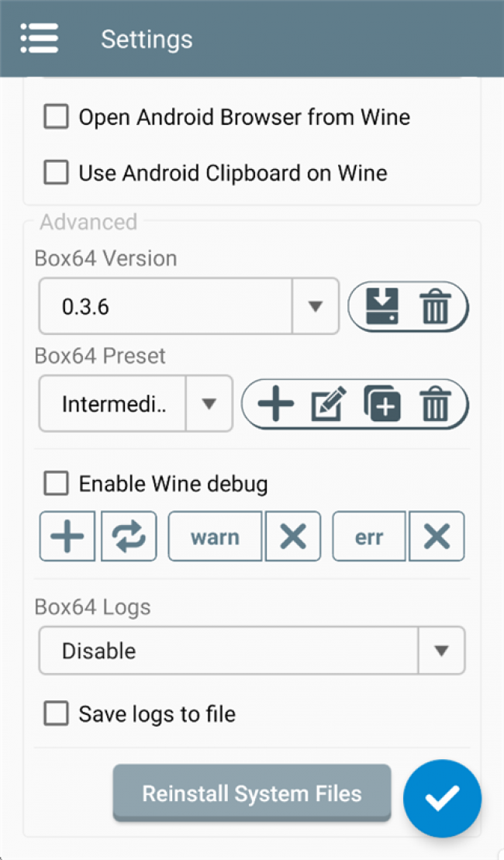Delete the Box64 preset
Screen dimensions: 504x860
coord(435,404)
